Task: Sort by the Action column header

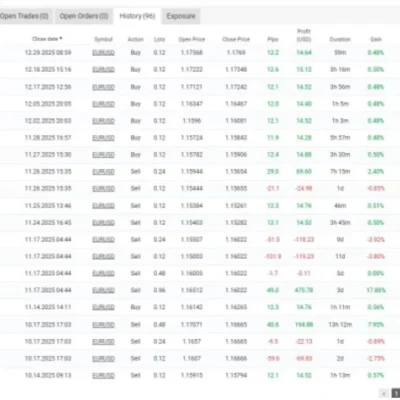Action: tap(136, 39)
